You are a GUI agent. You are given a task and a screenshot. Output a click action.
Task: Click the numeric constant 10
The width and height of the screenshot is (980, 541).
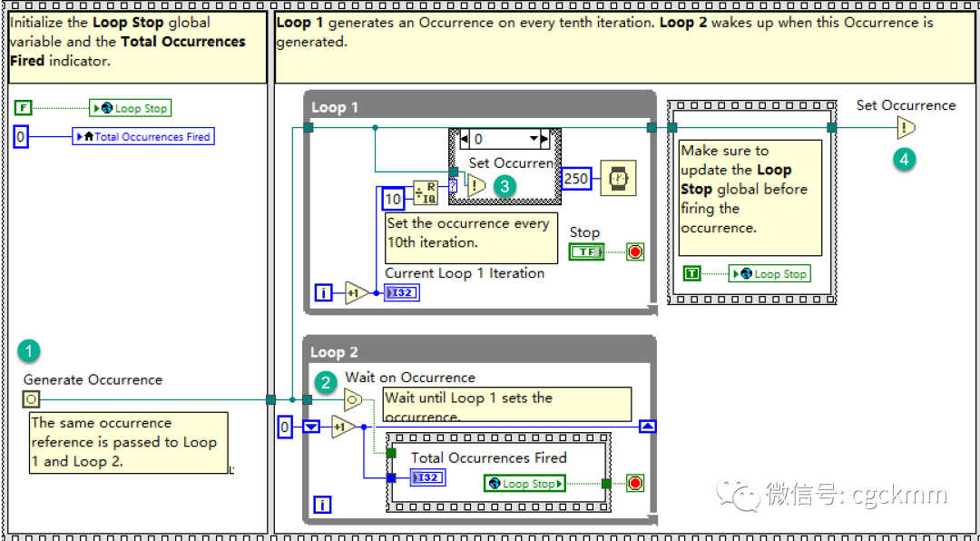pos(393,200)
